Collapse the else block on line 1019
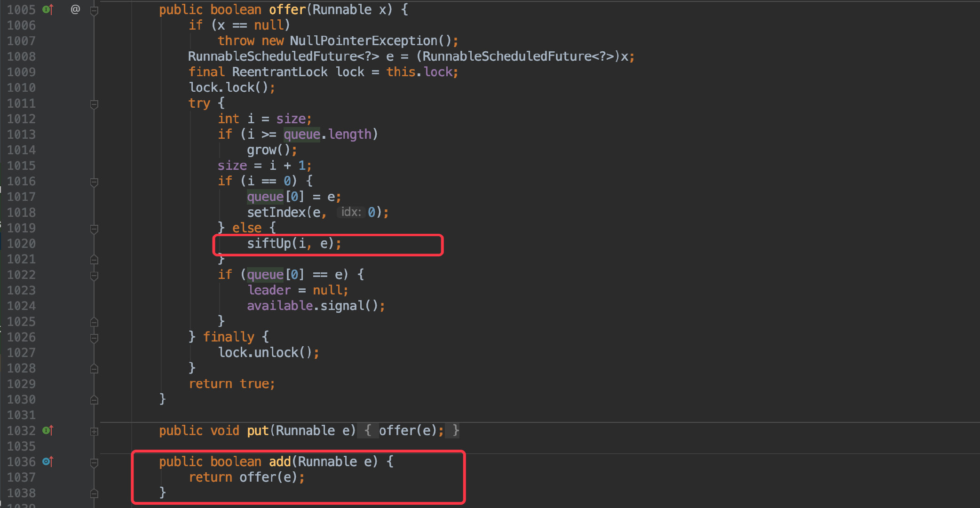This screenshot has width=980, height=508. coord(94,228)
